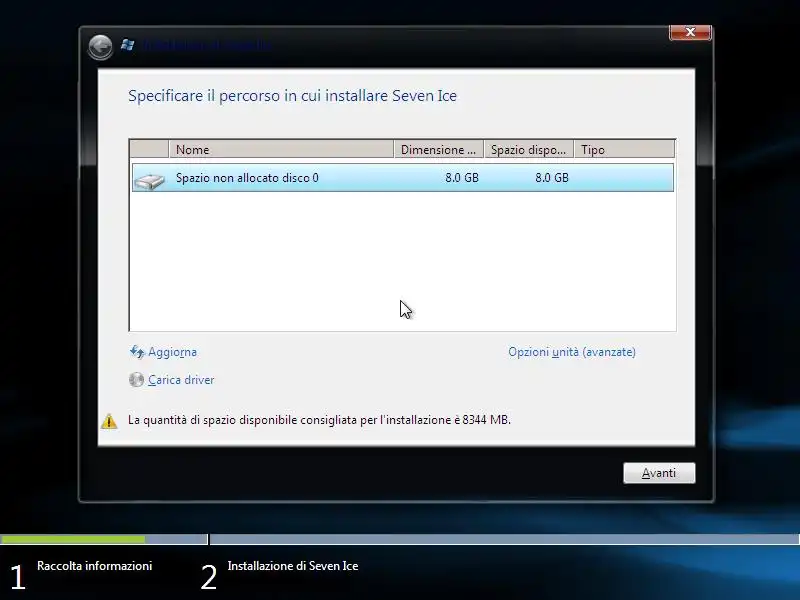Image resolution: width=800 pixels, height=600 pixels.
Task: Click the Windows flag icon in title bar
Action: pyautogui.click(x=128, y=45)
